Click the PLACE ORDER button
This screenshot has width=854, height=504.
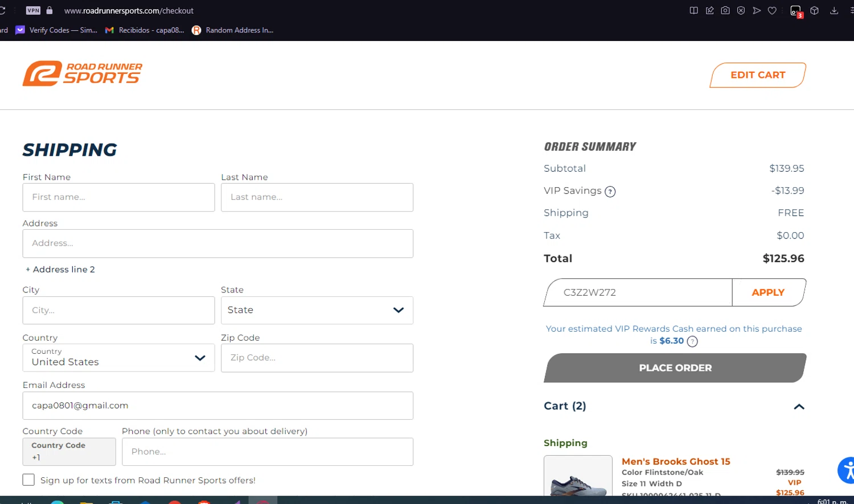click(675, 368)
